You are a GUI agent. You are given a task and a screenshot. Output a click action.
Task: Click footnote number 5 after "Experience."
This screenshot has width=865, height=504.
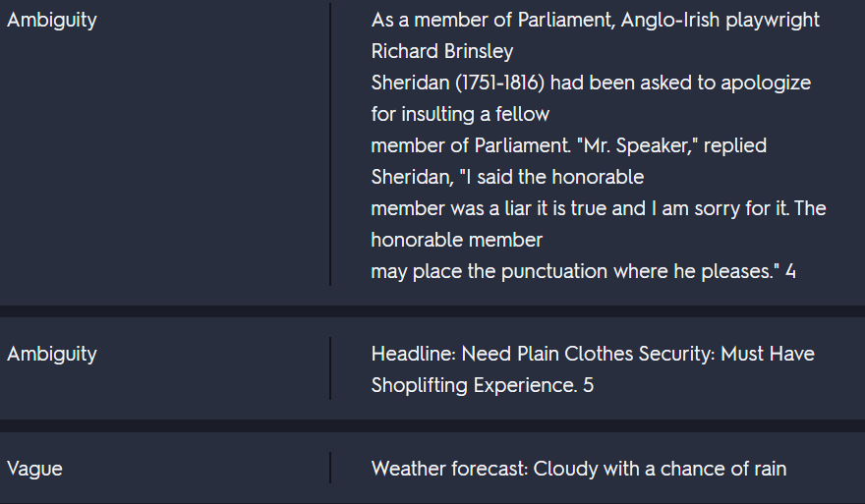pyautogui.click(x=588, y=385)
